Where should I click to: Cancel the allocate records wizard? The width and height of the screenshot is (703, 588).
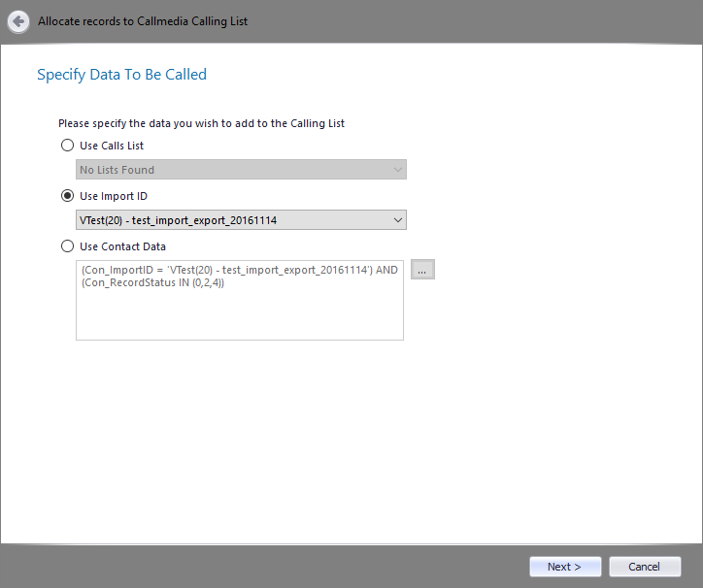point(645,567)
